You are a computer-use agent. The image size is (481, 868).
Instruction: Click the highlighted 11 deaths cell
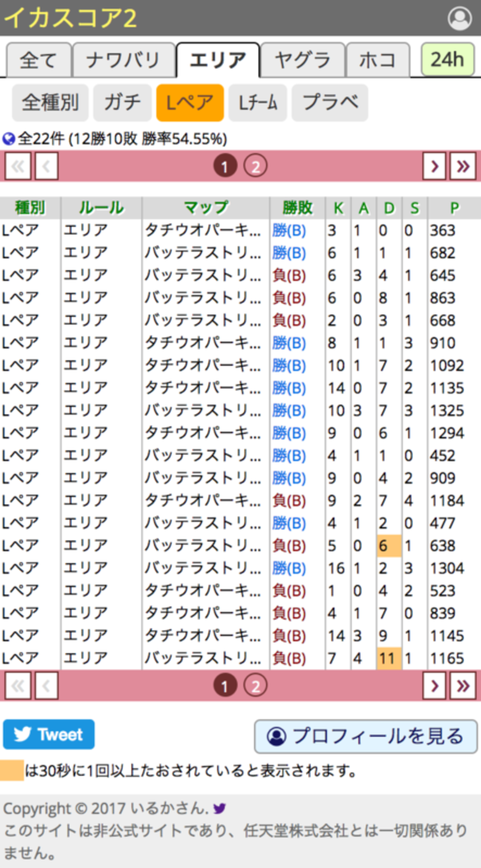[389, 658]
